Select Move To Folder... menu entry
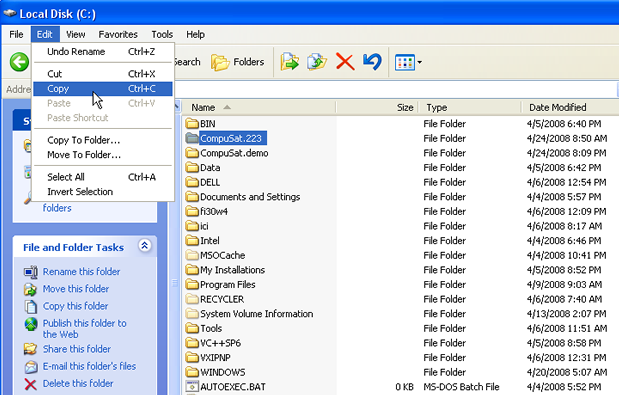The width and height of the screenshot is (619, 395). 103,155
